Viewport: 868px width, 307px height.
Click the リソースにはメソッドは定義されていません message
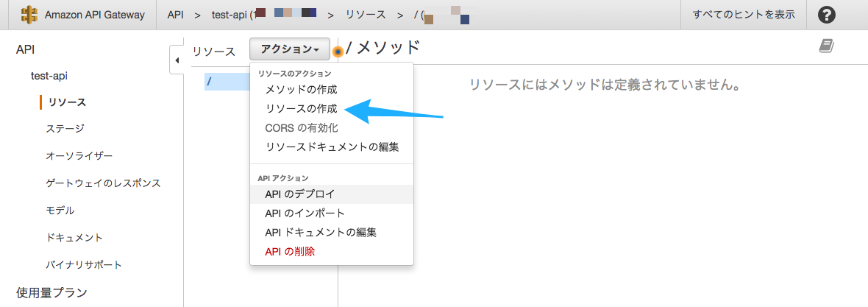point(605,85)
